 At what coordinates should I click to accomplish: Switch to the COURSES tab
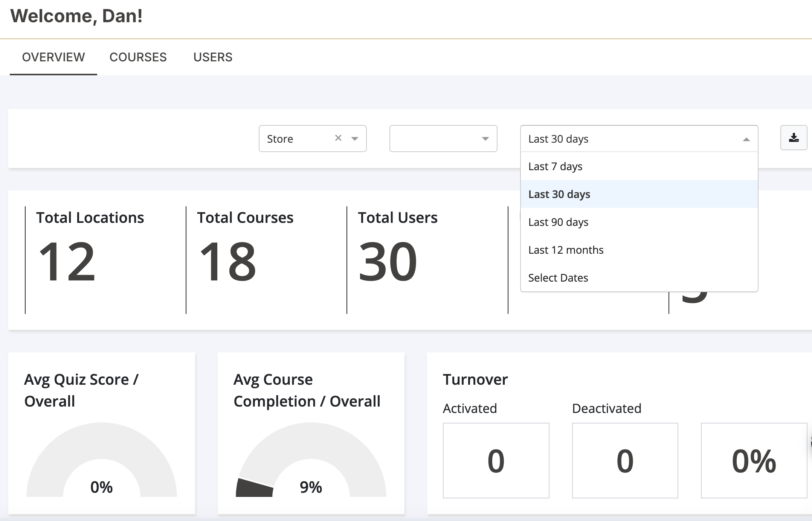[138, 57]
